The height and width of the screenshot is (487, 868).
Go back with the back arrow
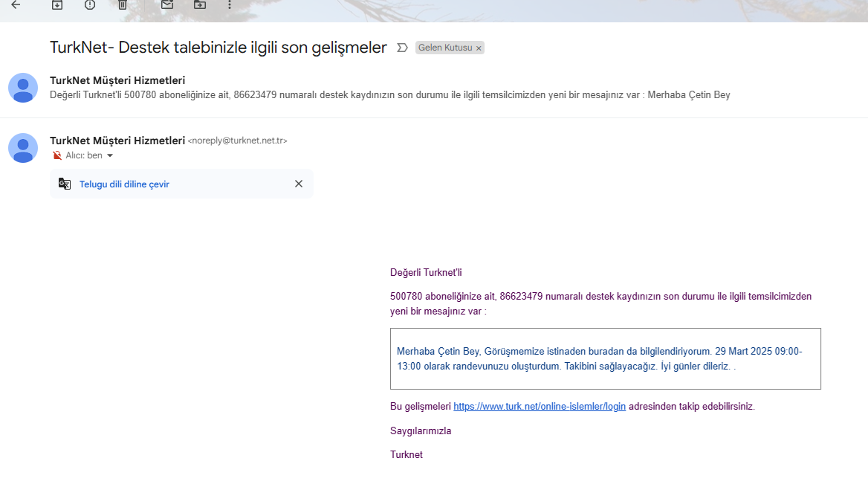tap(16, 5)
